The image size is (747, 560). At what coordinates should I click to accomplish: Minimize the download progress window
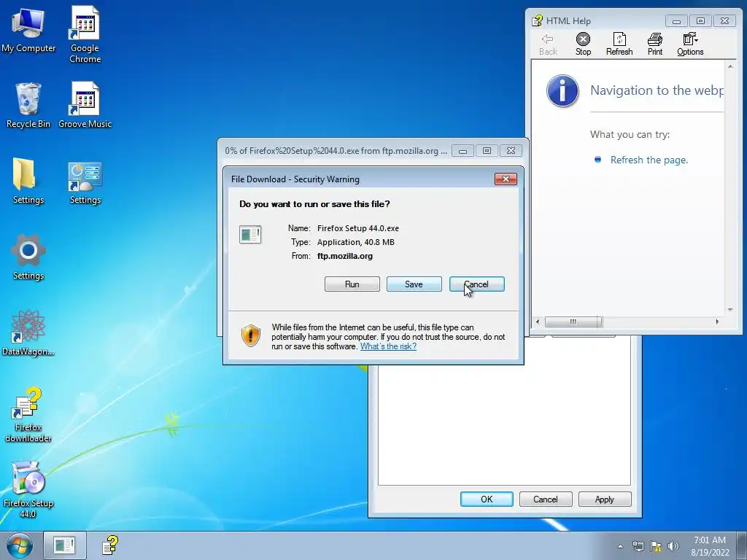tap(462, 151)
